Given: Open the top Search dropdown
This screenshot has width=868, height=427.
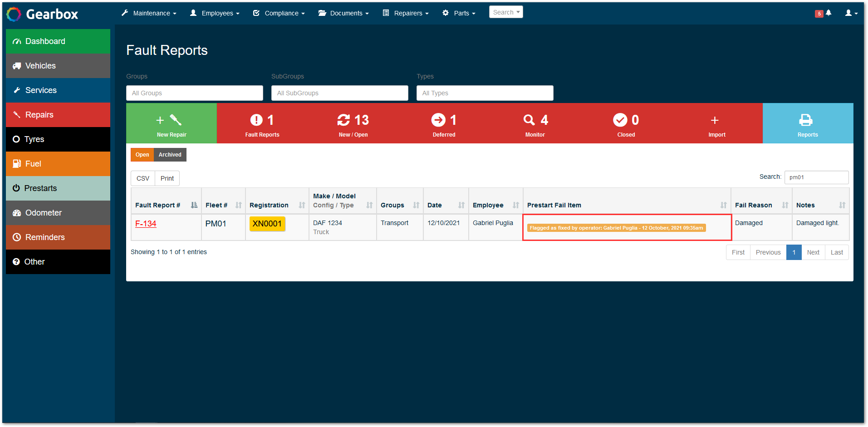Looking at the screenshot, I should pyautogui.click(x=506, y=12).
